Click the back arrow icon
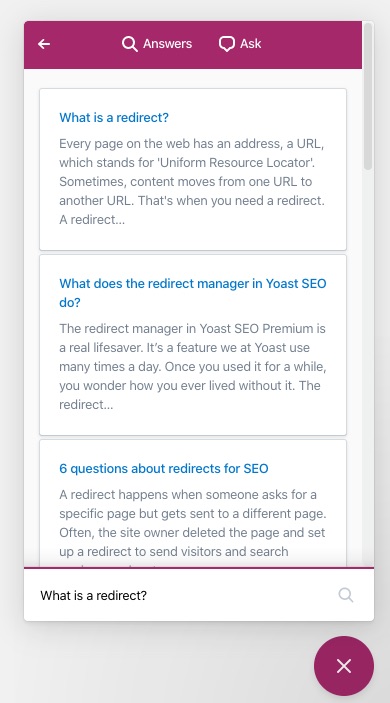Image resolution: width=390 pixels, height=703 pixels. coord(44,44)
